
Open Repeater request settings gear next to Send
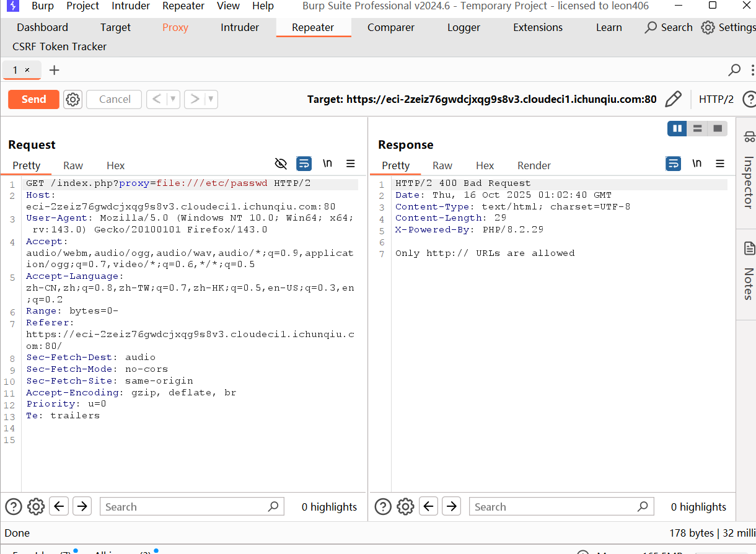(73, 99)
